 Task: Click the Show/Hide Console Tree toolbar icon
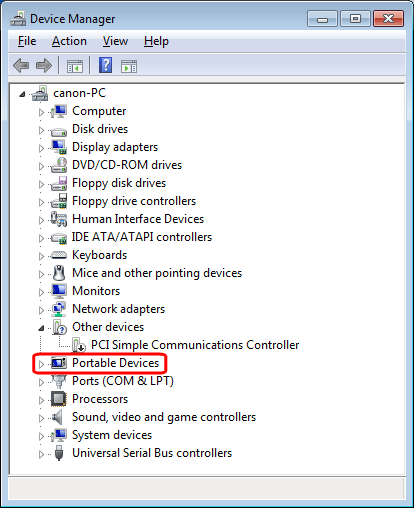[75, 66]
